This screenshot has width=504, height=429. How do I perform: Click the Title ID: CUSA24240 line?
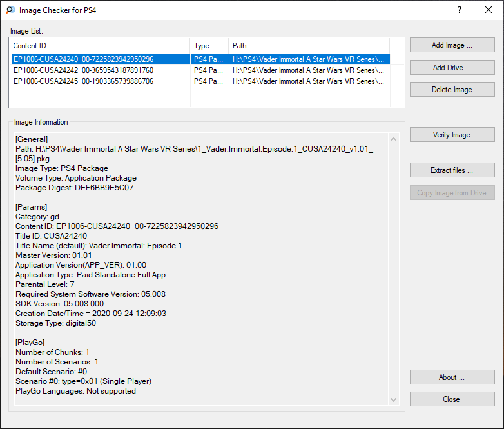[x=51, y=236]
